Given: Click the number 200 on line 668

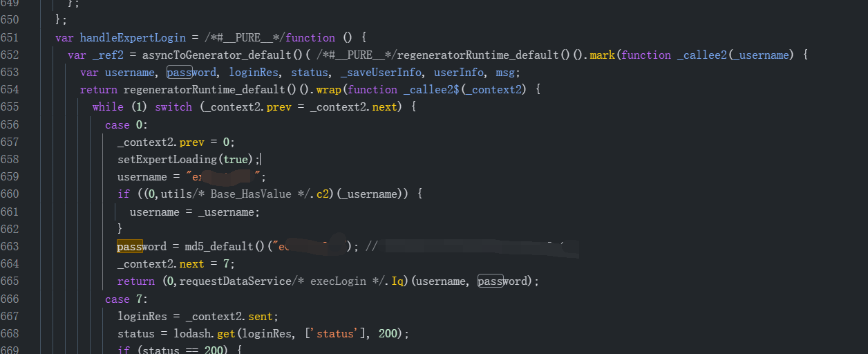Looking at the screenshot, I should pyautogui.click(x=388, y=333).
